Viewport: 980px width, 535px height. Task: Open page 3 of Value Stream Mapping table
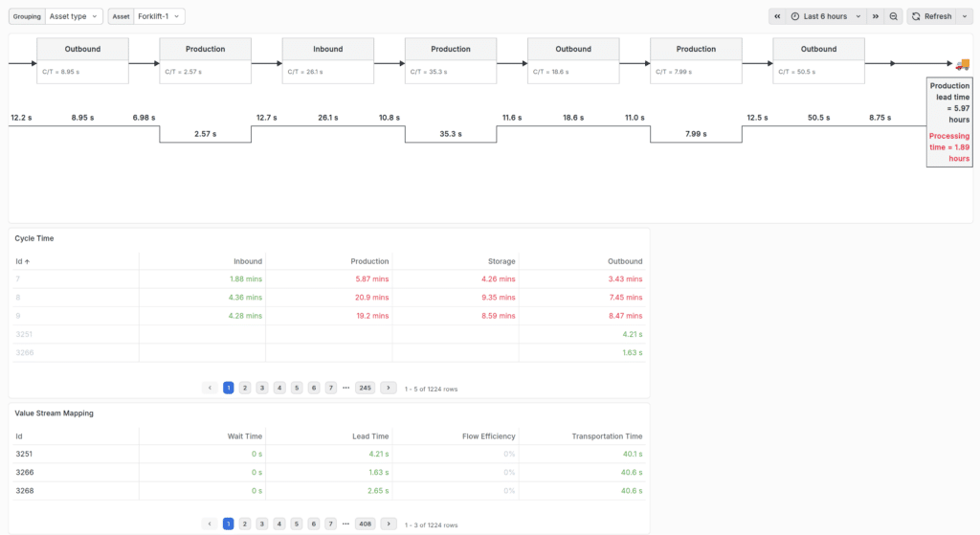262,524
